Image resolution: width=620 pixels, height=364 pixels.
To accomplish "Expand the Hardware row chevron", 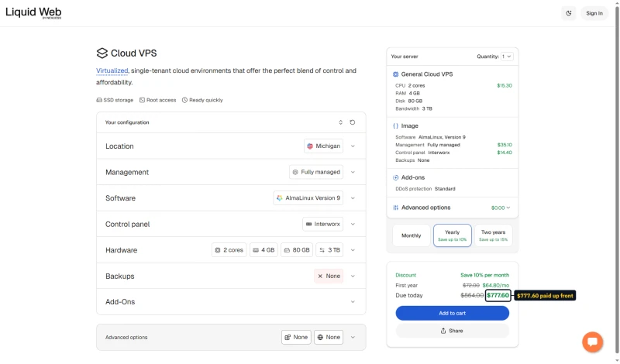I will point(353,250).
